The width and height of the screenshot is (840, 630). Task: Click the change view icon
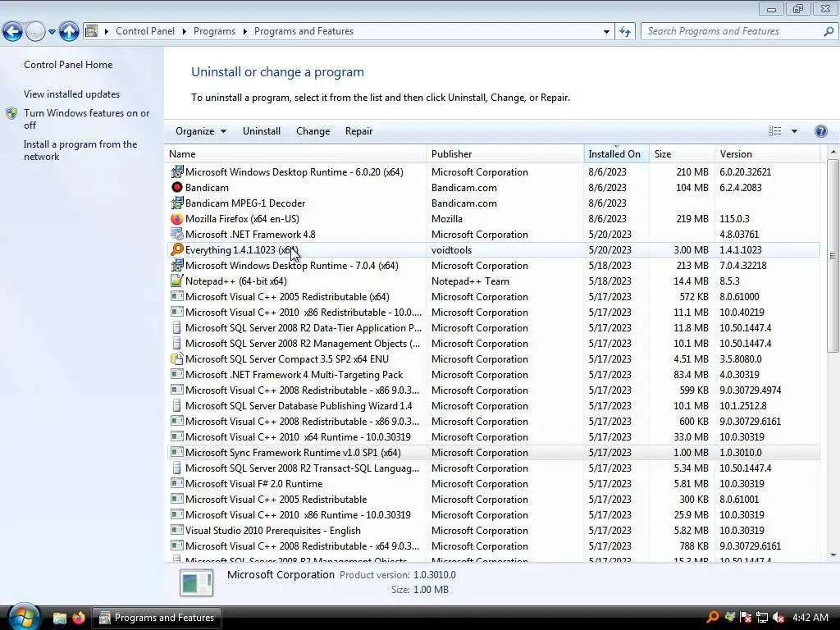point(774,131)
